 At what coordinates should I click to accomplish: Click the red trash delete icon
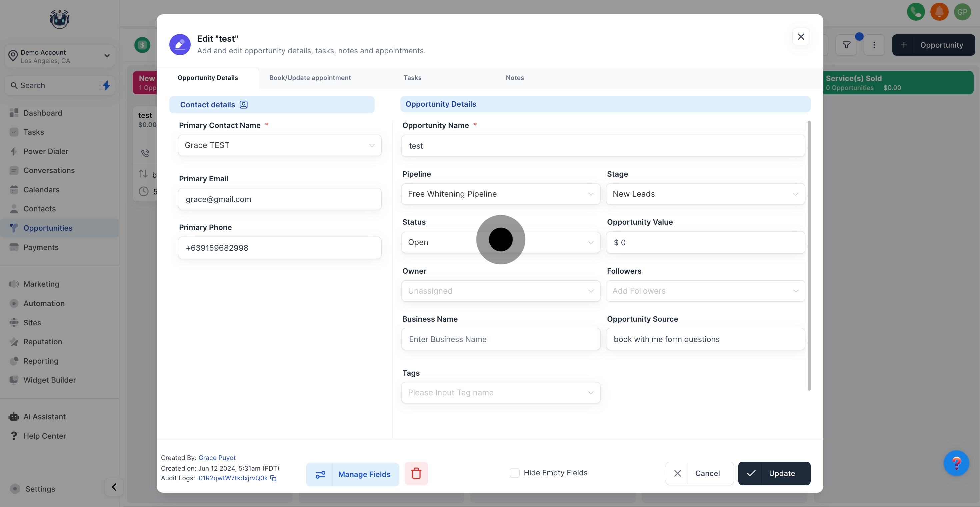[416, 474]
